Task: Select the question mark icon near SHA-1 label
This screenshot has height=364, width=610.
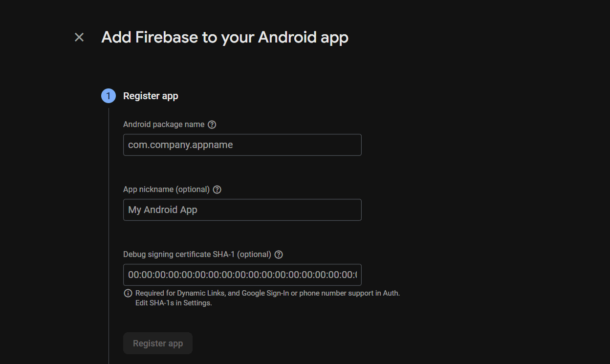Action: click(279, 254)
